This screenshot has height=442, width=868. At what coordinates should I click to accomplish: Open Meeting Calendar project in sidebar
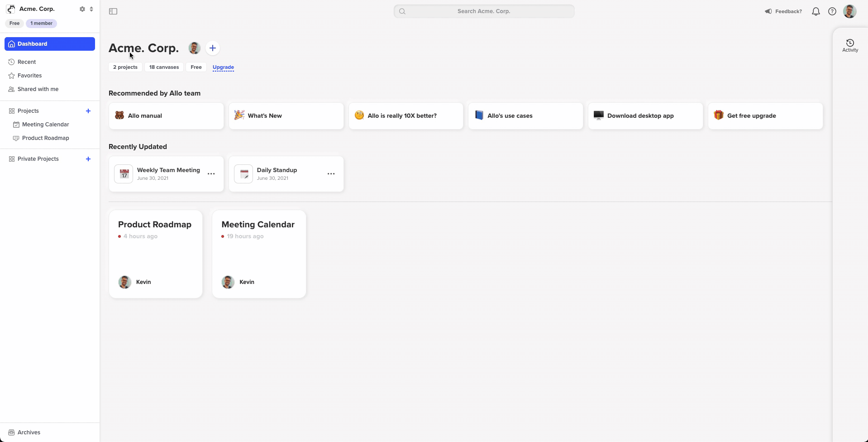pos(45,125)
